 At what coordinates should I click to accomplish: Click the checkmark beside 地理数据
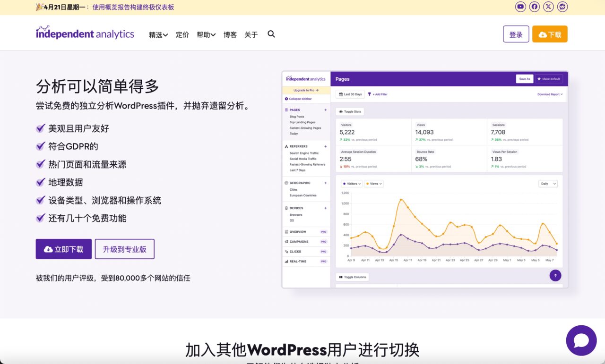41,182
